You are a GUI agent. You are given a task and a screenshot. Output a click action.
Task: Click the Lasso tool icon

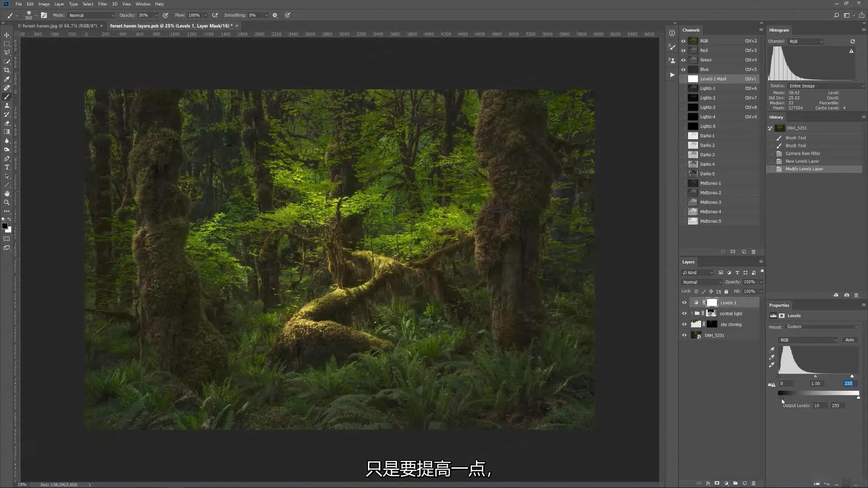coord(7,53)
